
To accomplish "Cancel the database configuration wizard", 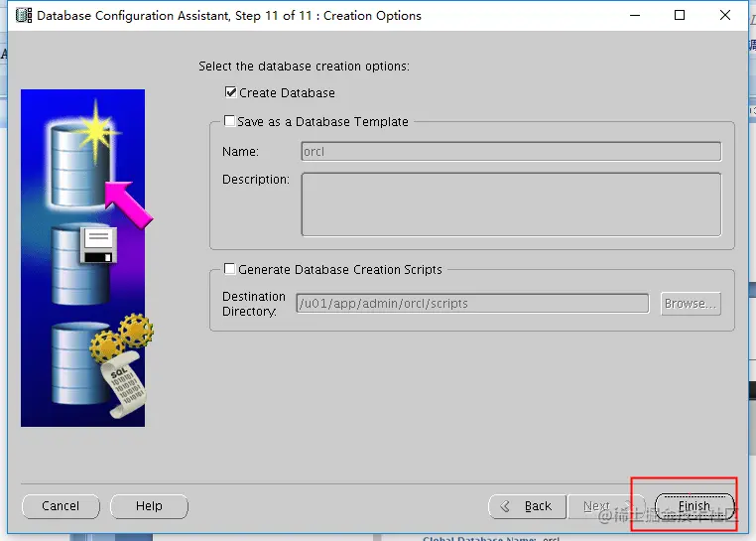I will click(x=61, y=506).
